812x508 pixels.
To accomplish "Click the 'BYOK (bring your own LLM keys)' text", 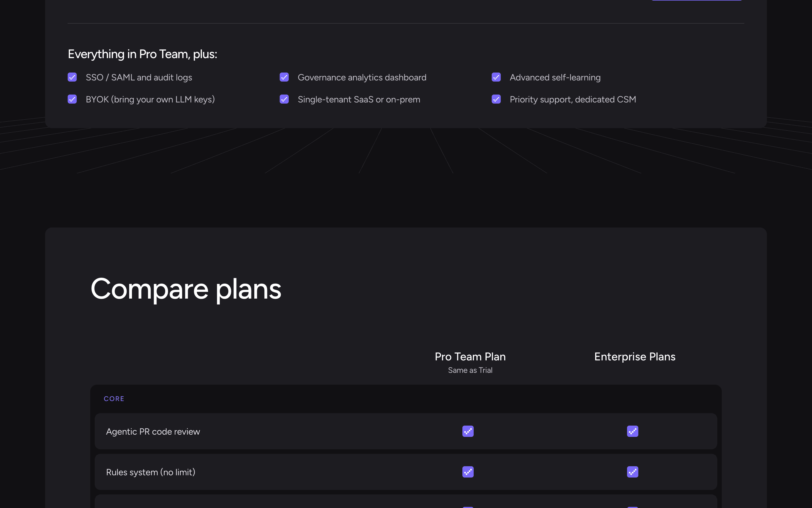I will click(150, 99).
